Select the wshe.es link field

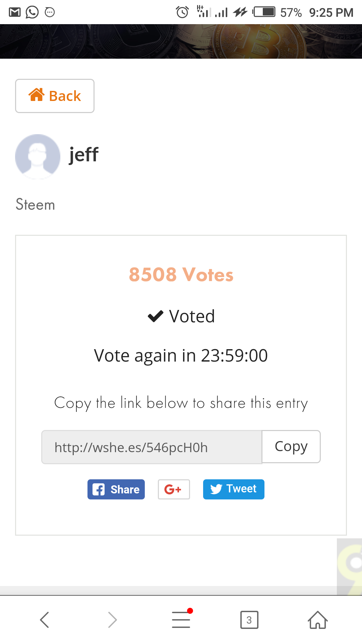tap(152, 447)
